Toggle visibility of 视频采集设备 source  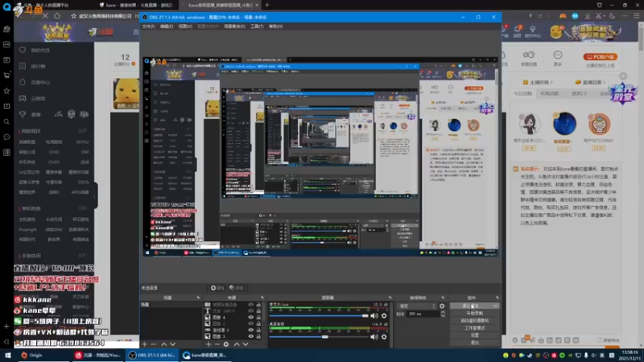pyautogui.click(x=250, y=305)
